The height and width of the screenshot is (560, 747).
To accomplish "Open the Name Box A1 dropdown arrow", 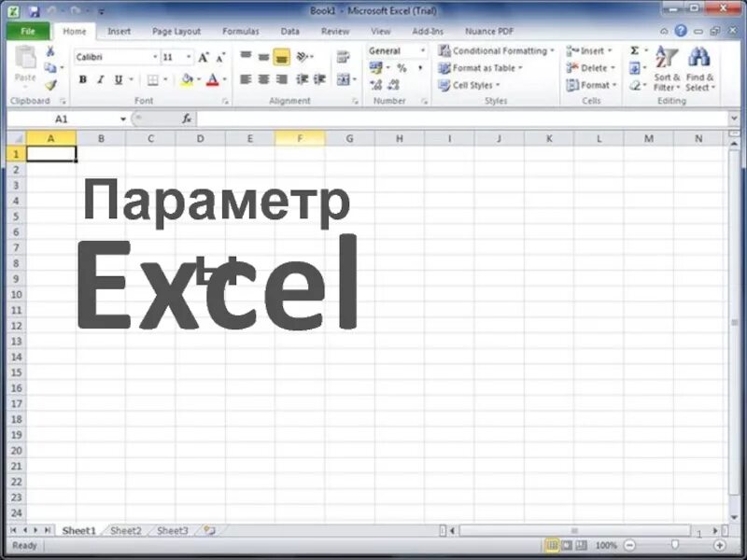I will point(123,119).
